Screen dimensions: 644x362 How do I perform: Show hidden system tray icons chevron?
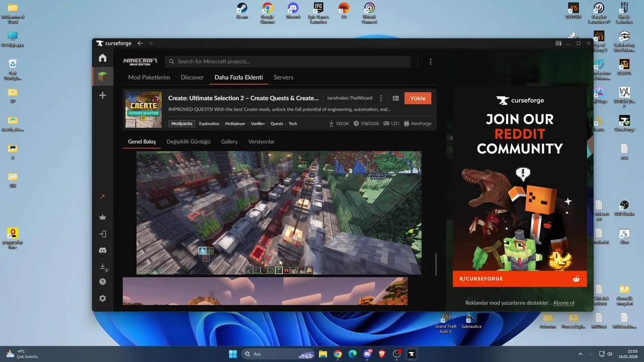[580, 354]
